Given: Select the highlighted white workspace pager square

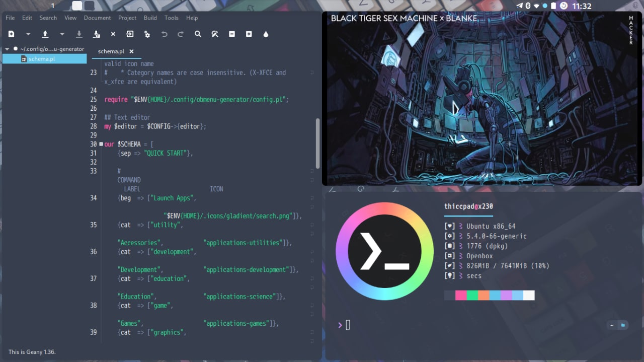Looking at the screenshot, I should coord(77,6).
